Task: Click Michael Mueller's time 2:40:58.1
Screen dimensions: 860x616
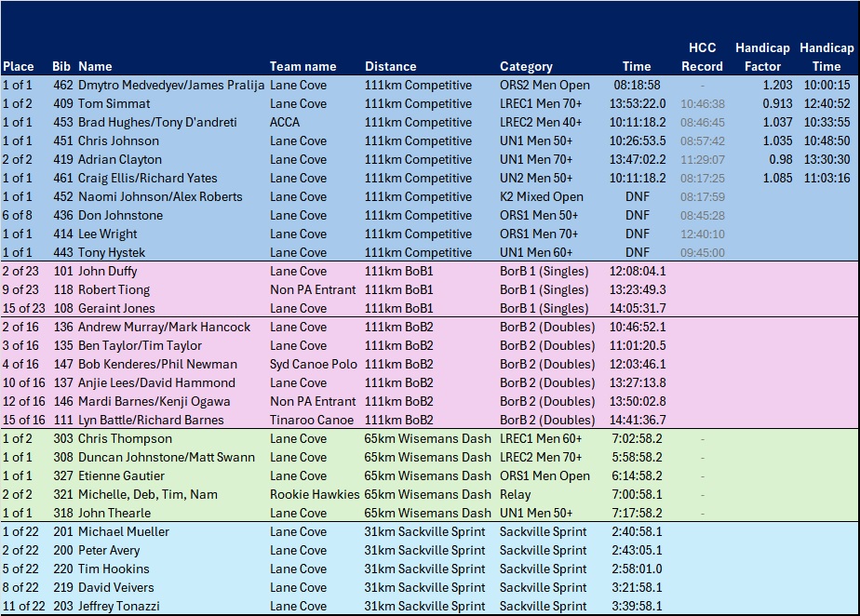Action: point(637,531)
